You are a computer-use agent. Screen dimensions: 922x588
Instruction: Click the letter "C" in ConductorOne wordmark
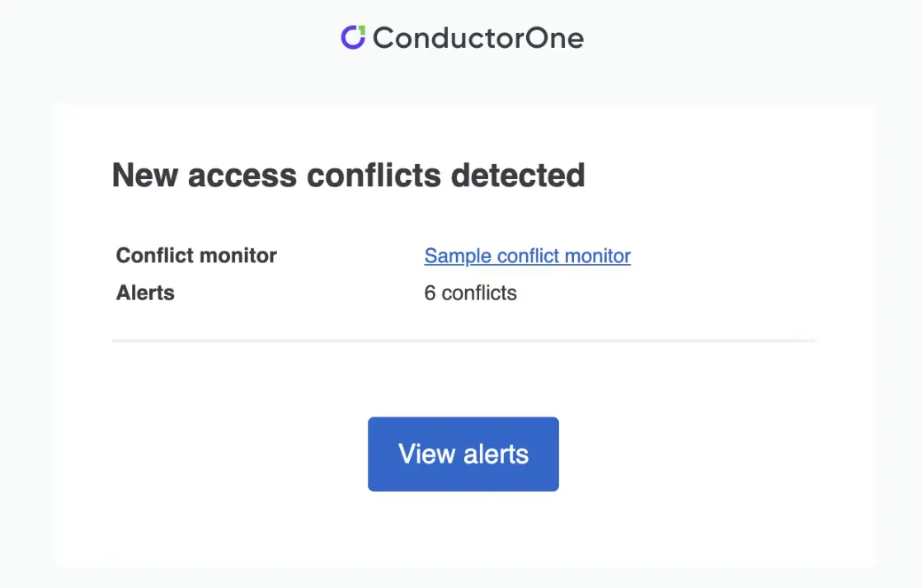point(383,38)
